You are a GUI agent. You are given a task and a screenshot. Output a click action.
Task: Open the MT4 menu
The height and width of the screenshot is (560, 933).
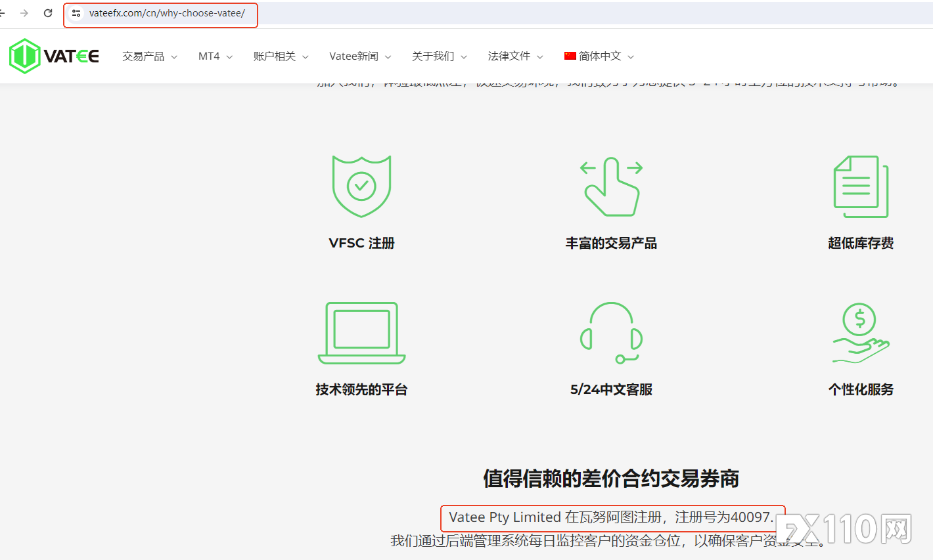click(216, 56)
